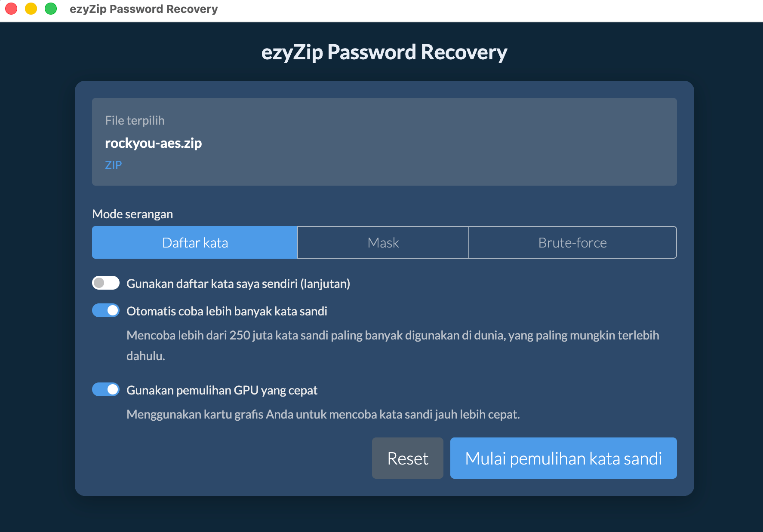Viewport: 763px width, 532px height.
Task: Maximize the window with the green button
Action: (51, 9)
